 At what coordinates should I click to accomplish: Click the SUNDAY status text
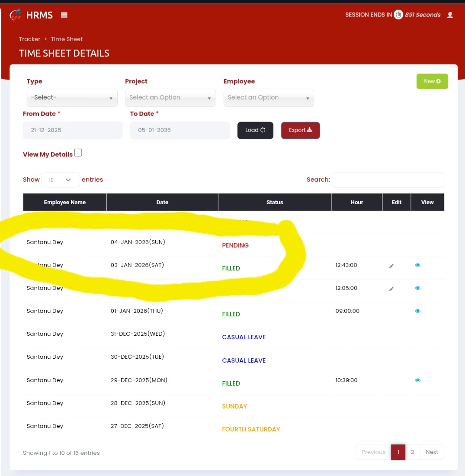pos(234,406)
